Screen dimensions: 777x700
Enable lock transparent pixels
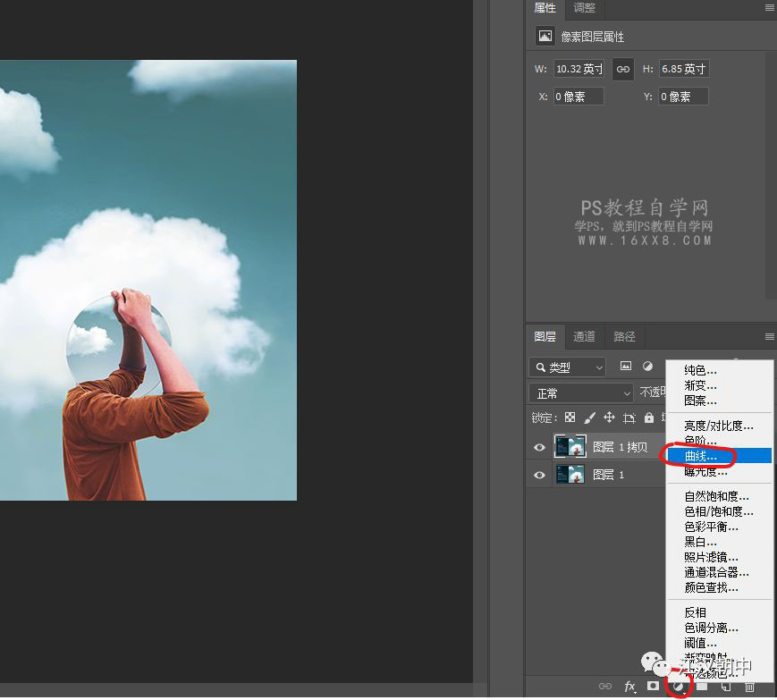coord(570,417)
